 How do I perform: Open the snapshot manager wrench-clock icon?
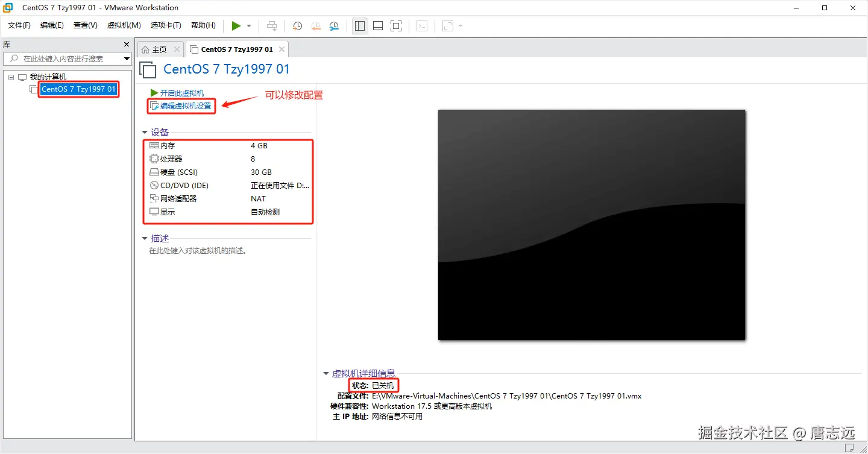pos(334,26)
